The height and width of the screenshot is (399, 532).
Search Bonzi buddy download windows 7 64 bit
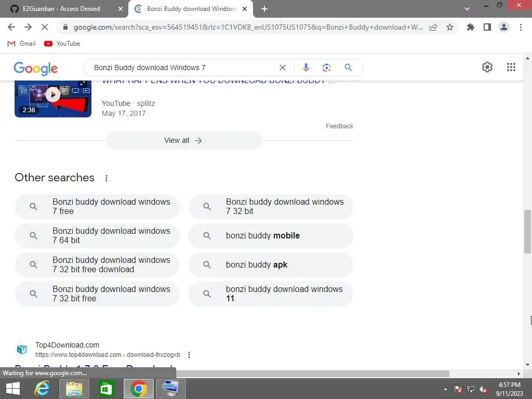pos(97,235)
